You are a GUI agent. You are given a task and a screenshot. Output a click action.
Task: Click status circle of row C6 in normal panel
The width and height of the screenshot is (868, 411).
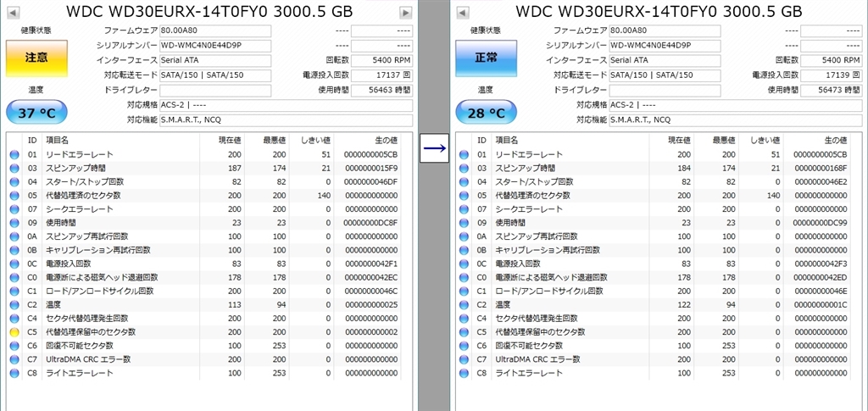coord(464,347)
